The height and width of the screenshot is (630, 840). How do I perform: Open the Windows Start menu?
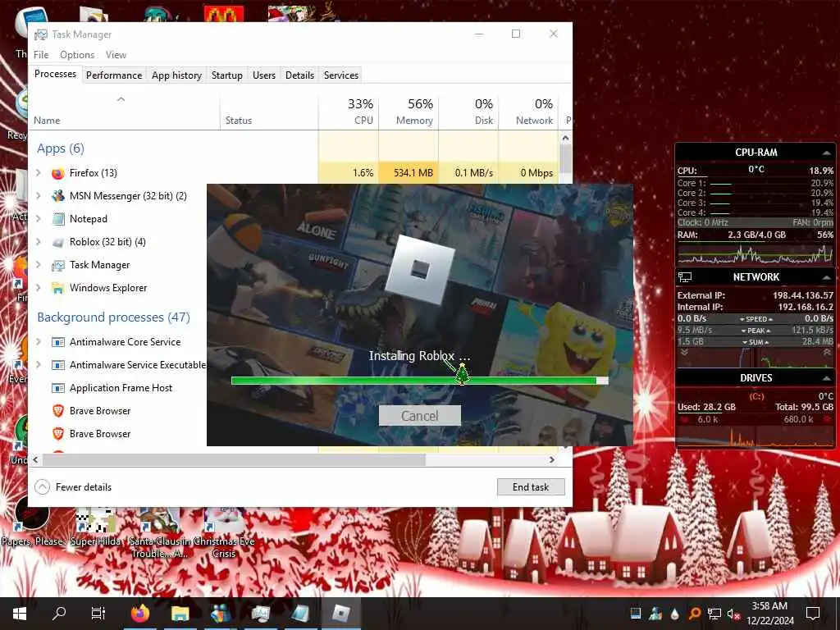pyautogui.click(x=20, y=614)
